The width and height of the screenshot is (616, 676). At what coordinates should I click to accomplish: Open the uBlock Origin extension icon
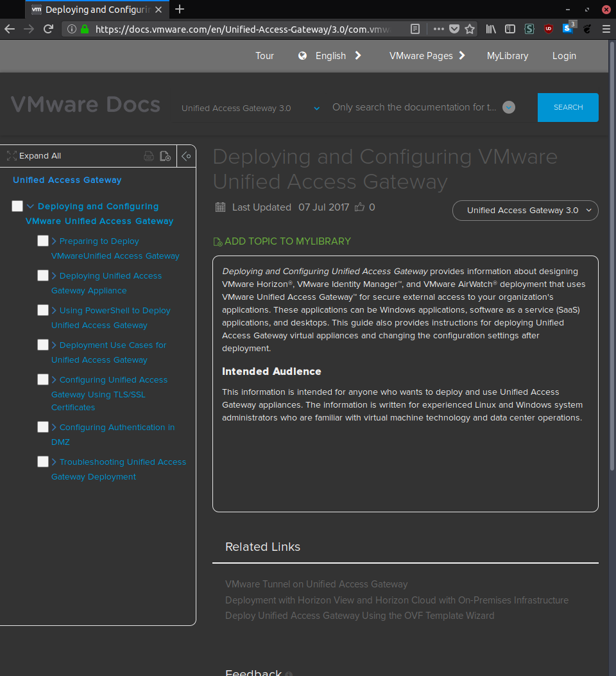coord(549,29)
